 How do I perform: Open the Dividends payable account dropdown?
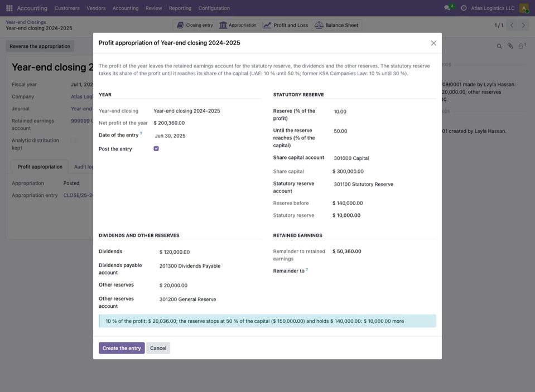210,266
